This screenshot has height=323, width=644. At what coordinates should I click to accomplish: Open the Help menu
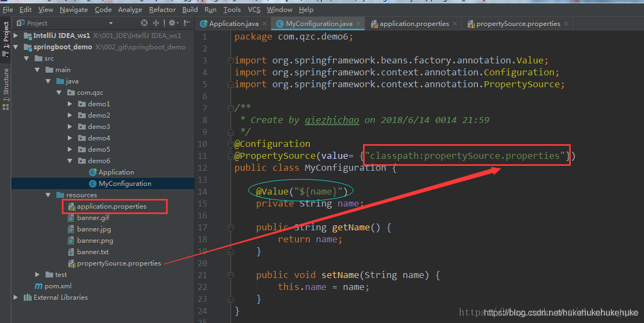(306, 9)
